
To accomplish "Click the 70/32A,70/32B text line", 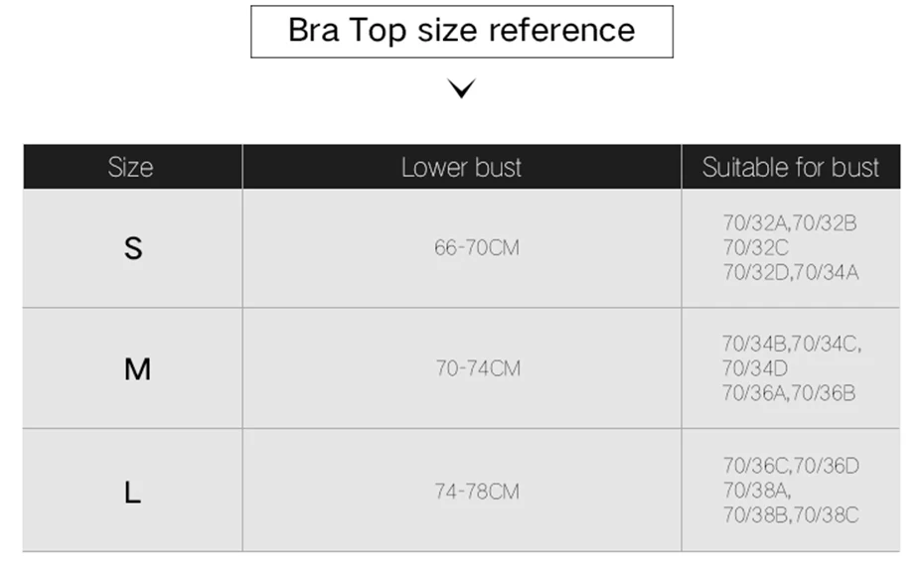I will (790, 223).
